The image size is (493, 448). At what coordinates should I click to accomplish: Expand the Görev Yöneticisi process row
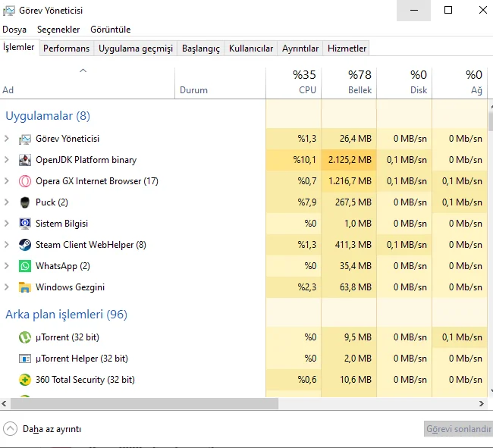[x=7, y=139]
